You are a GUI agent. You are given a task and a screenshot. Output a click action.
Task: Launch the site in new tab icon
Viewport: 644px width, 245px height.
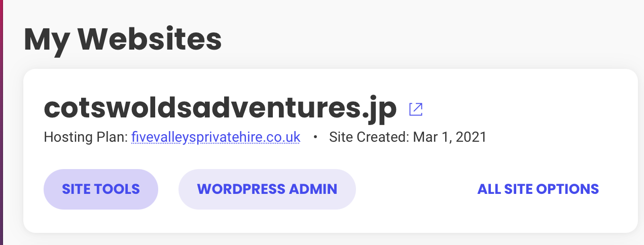click(x=416, y=109)
